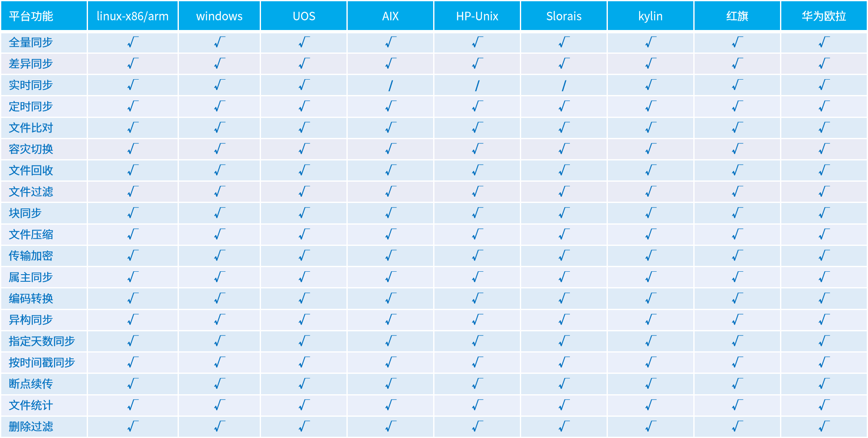Image resolution: width=868 pixels, height=438 pixels.
Task: Click the 容灾切换 row label
Action: 31,149
